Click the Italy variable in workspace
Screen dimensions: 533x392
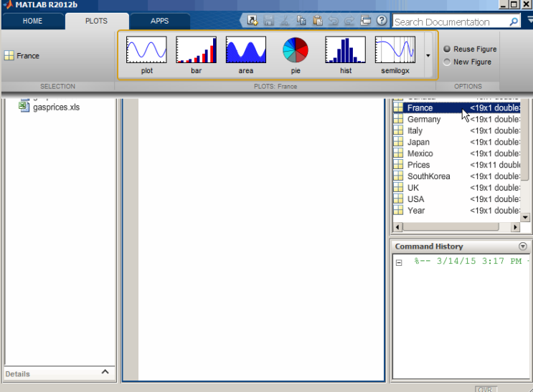[x=456, y=130]
